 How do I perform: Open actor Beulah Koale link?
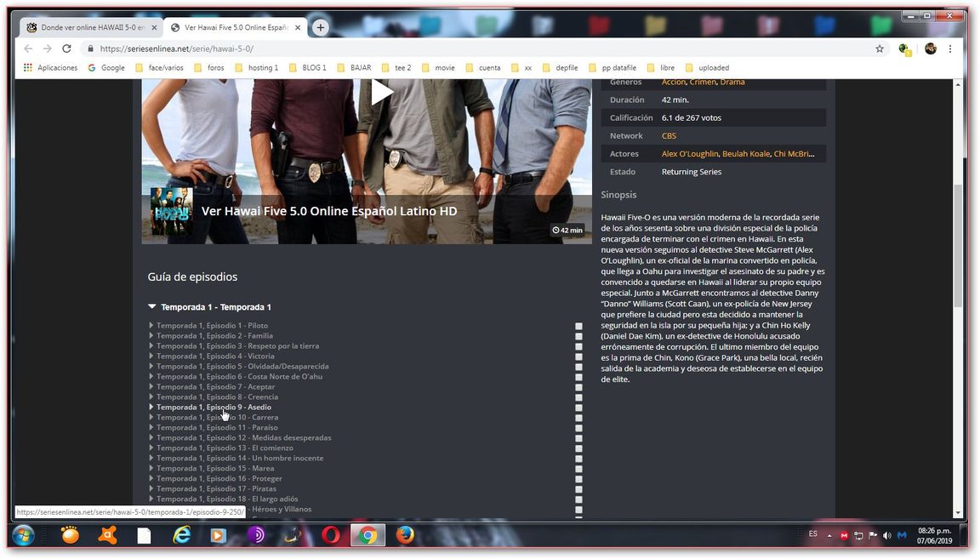[746, 154]
